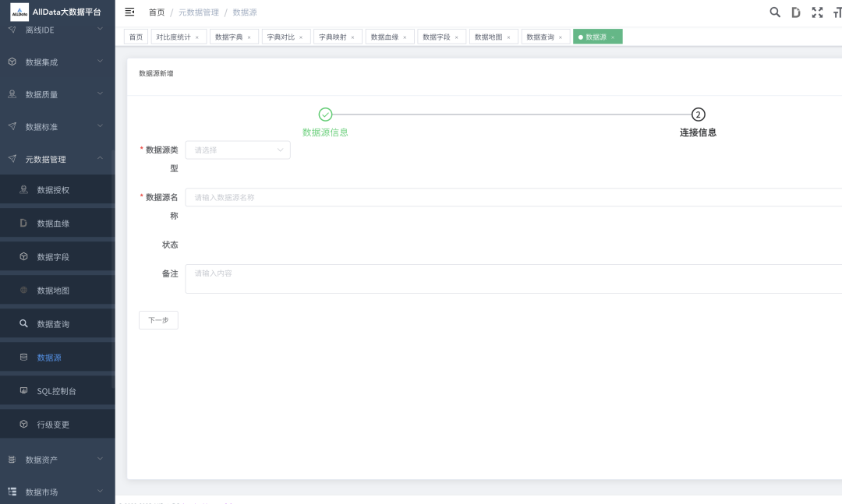Click 首页 breadcrumb link
842x504 pixels.
click(157, 12)
